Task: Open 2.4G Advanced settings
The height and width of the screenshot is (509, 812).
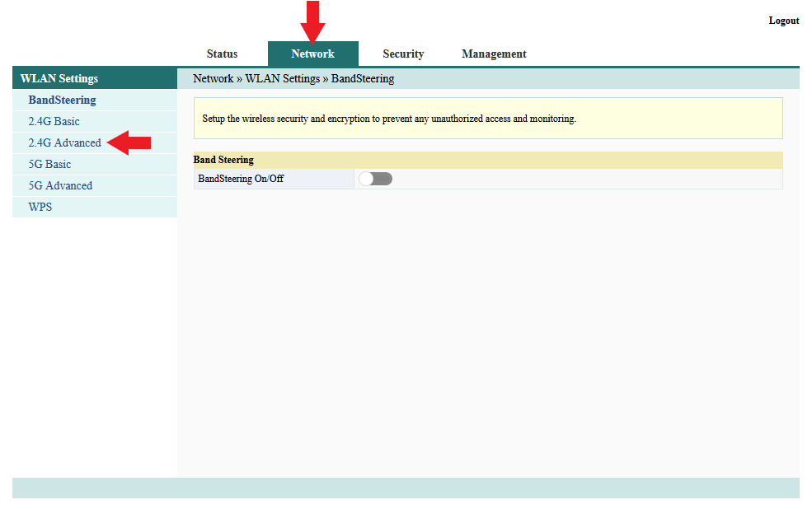Action: (65, 142)
